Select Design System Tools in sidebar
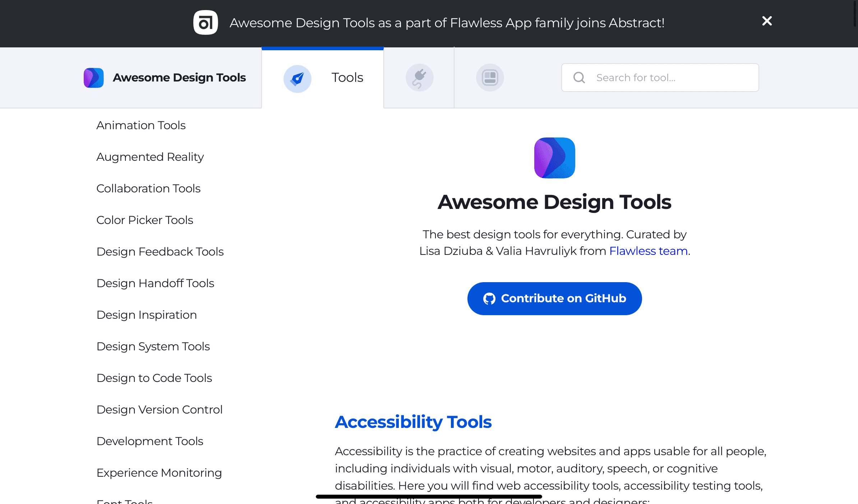Viewport: 858px width, 504px height. click(153, 346)
